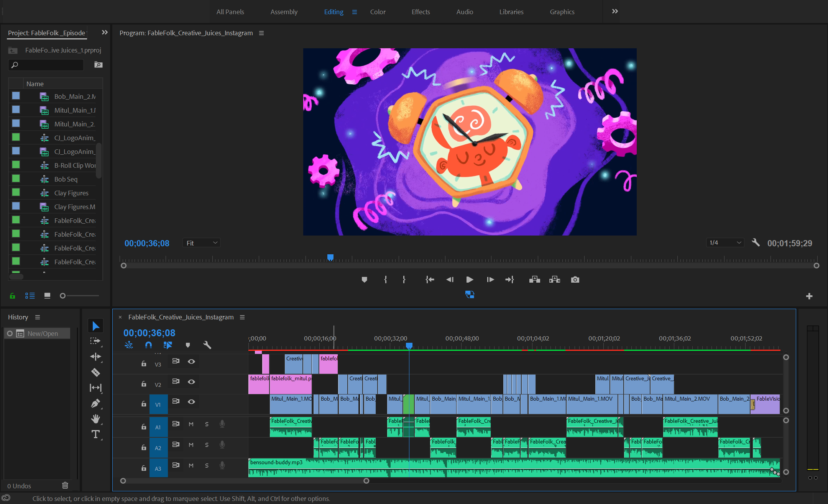Open playback resolution 1/4 dropdown
This screenshot has width=828, height=504.
(725, 242)
